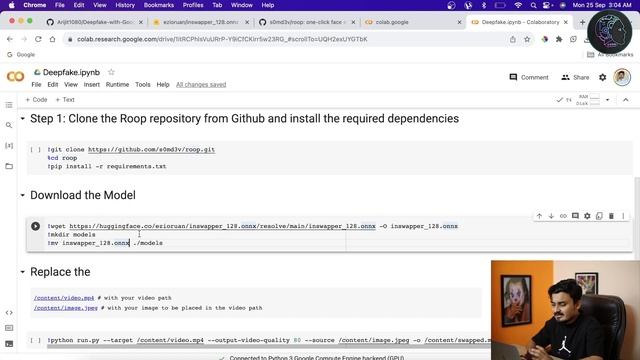Open github.com/s0md3v/roop.git link
This screenshot has width=640, height=360.
tap(151, 149)
